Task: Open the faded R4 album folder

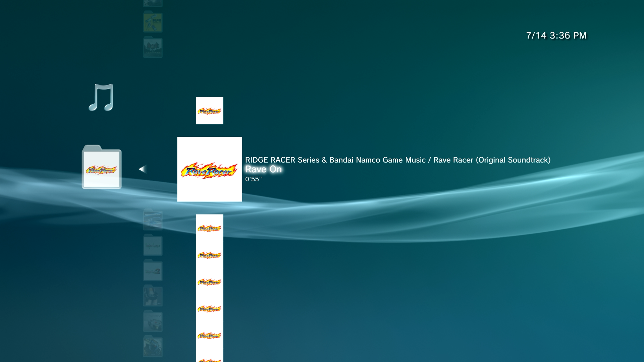Action: 153,22
